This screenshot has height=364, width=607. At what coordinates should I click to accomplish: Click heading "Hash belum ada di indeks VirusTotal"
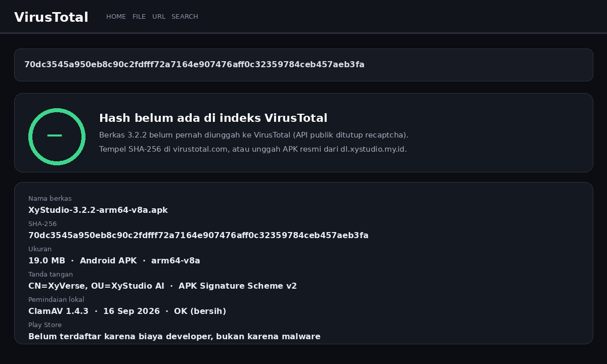[x=213, y=118]
